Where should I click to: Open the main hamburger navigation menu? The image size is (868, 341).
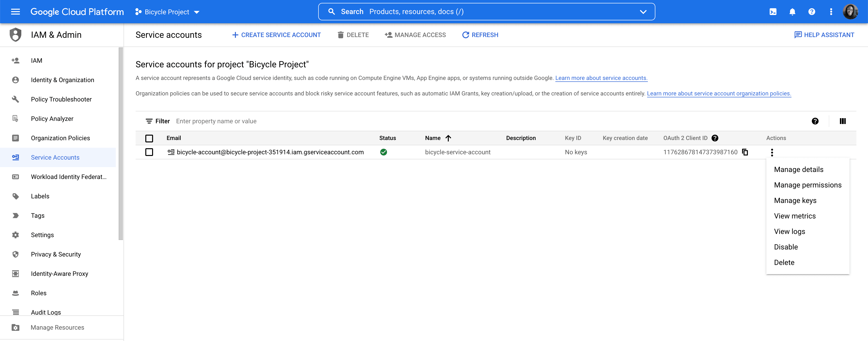15,12
